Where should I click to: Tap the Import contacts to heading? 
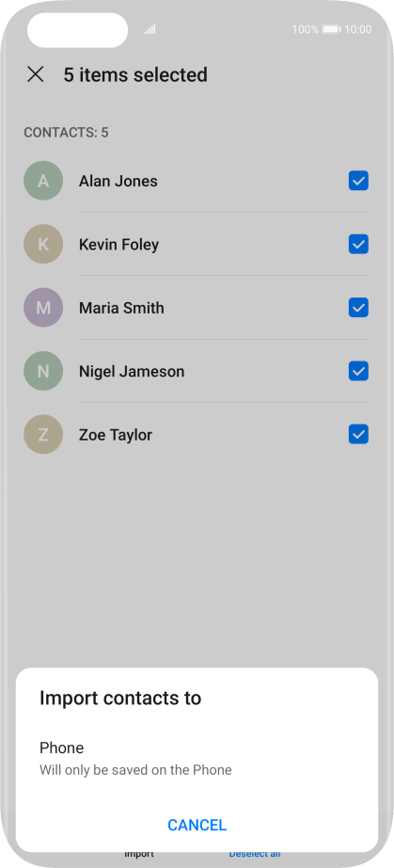coord(120,698)
